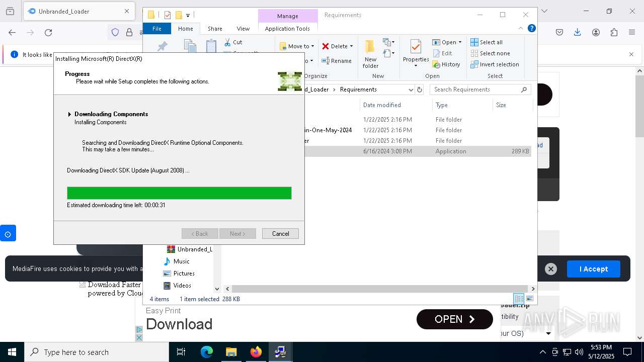Switch to the Share ribbon tab
Viewport: 644px width, 362px height.
coord(215,29)
